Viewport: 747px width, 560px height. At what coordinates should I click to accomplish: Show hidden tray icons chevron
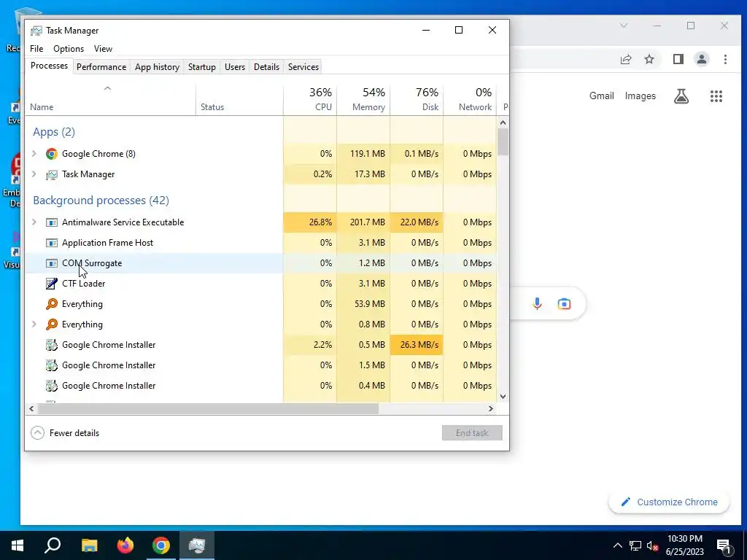point(617,545)
